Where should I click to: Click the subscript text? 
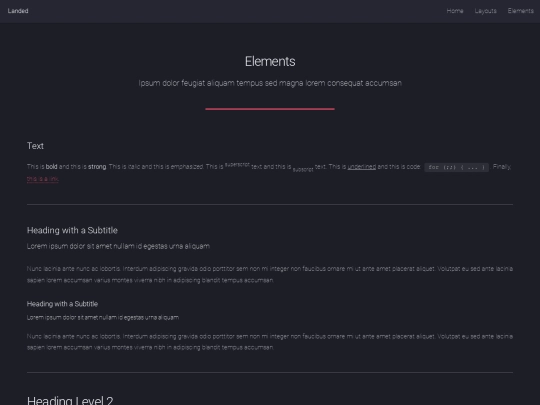click(x=303, y=169)
